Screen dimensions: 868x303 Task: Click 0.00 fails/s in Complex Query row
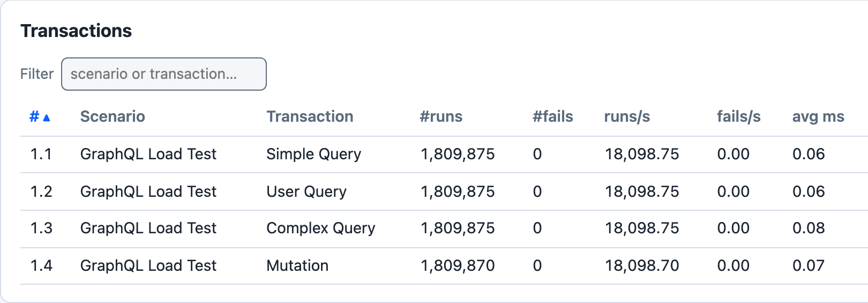(734, 228)
